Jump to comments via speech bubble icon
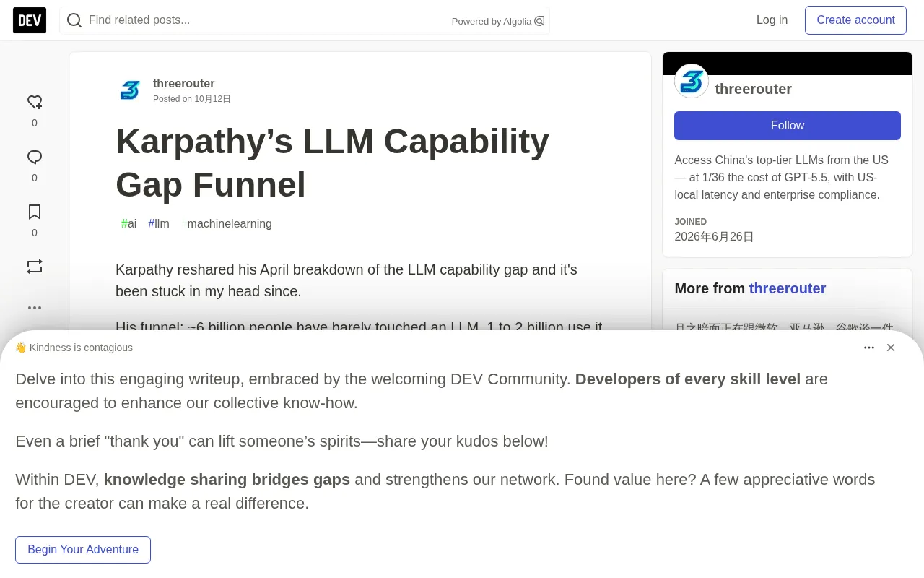Viewport: 924px width, 578px height. tap(35, 157)
